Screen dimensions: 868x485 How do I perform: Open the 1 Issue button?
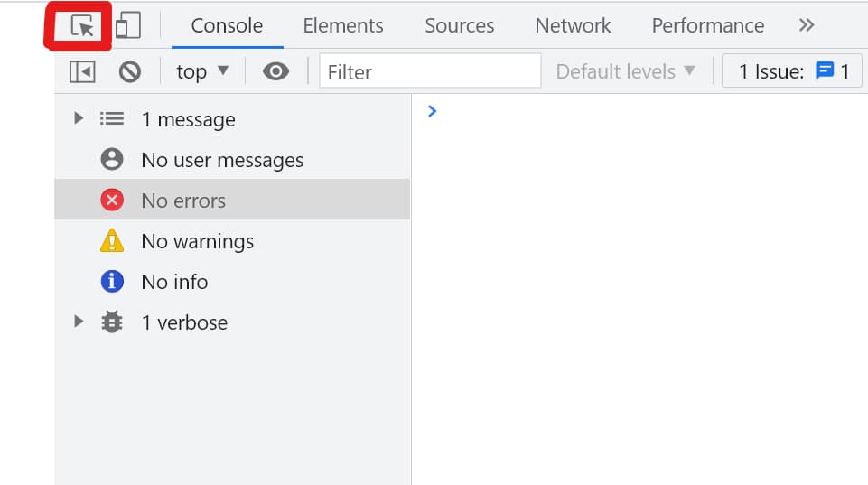[x=791, y=70]
